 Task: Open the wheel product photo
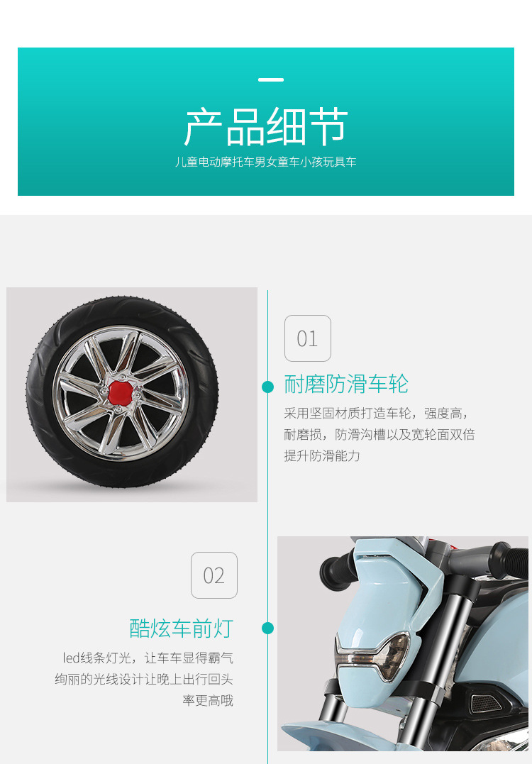[x=131, y=394]
